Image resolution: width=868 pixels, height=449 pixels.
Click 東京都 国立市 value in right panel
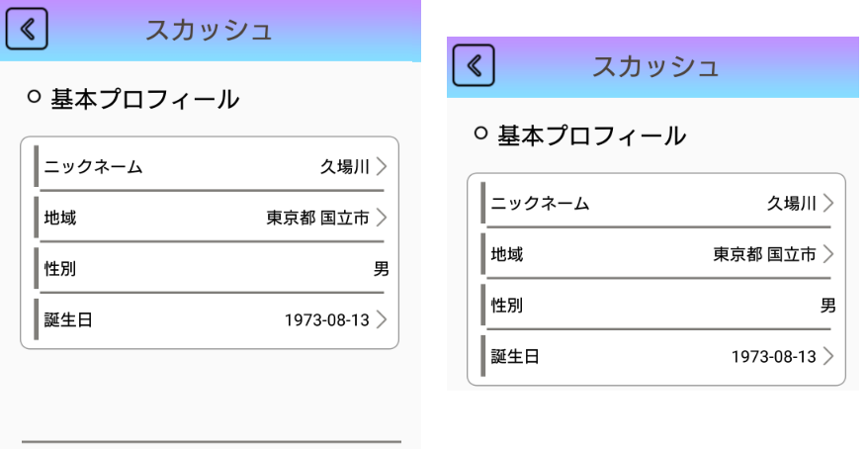pyautogui.click(x=764, y=255)
